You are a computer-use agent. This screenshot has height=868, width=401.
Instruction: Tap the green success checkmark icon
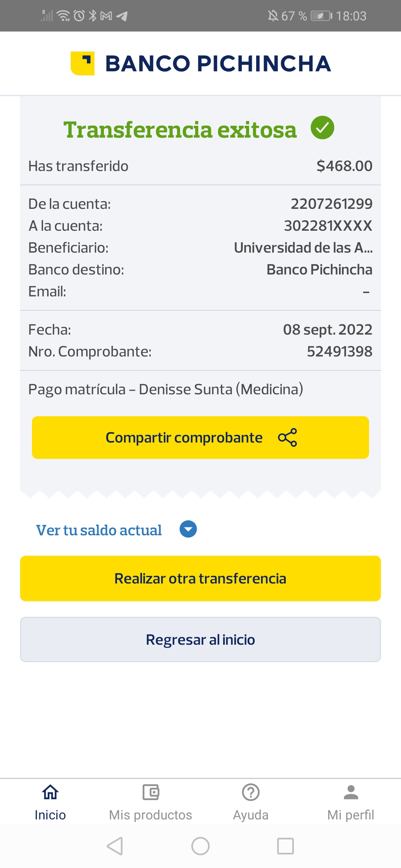tap(322, 128)
